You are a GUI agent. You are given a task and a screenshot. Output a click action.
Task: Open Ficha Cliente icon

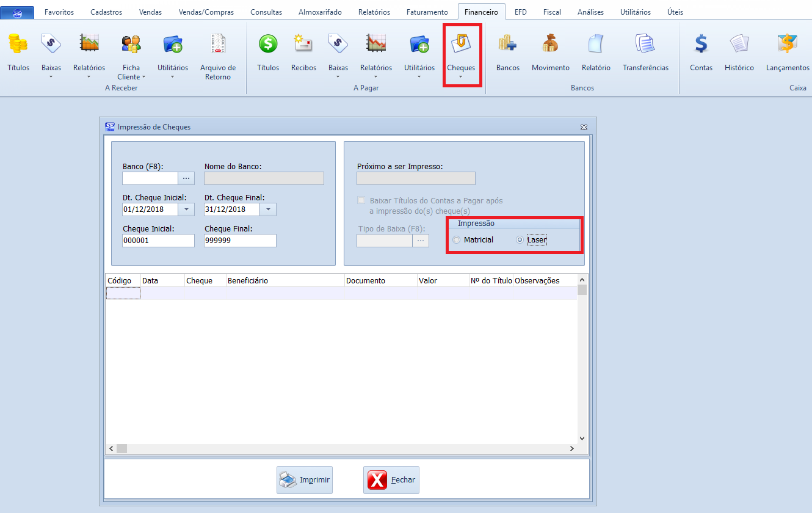point(131,45)
